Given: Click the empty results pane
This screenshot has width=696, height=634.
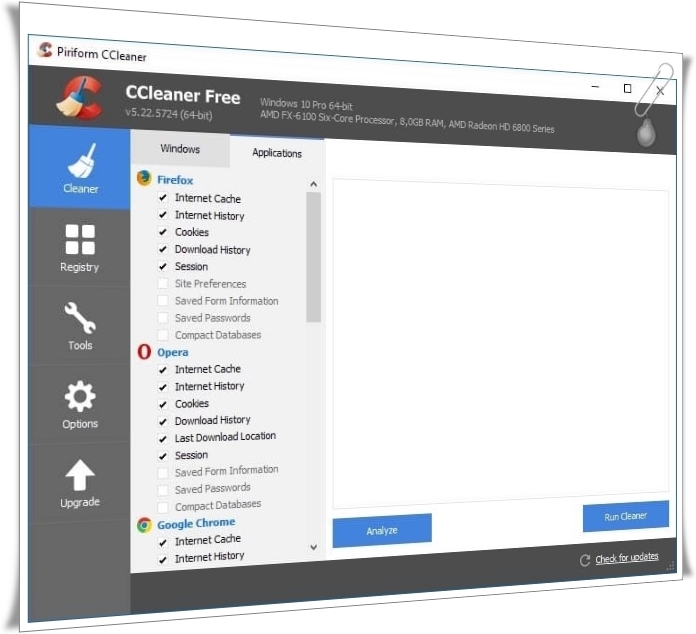Looking at the screenshot, I should 501,342.
